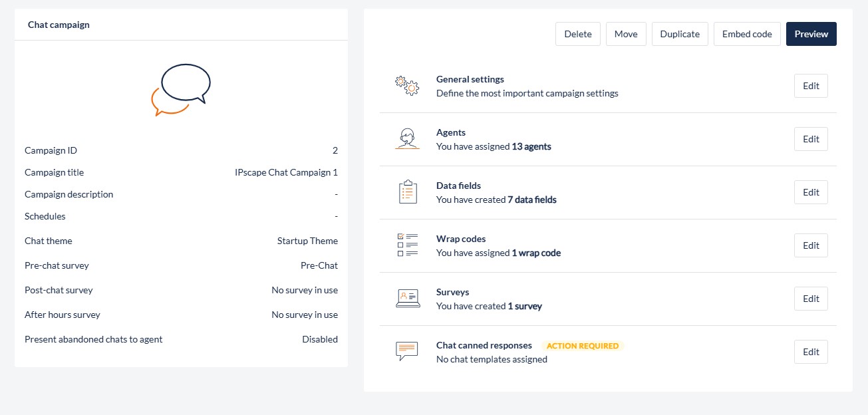Click the chat bubbles campaign icon

point(181,90)
